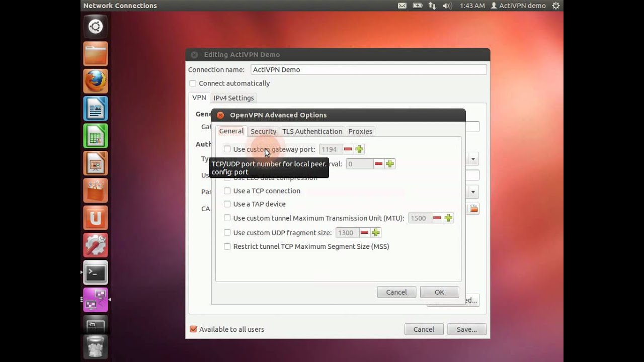The width and height of the screenshot is (644, 362).
Task: Decrease gateway port with minus button
Action: click(348, 149)
